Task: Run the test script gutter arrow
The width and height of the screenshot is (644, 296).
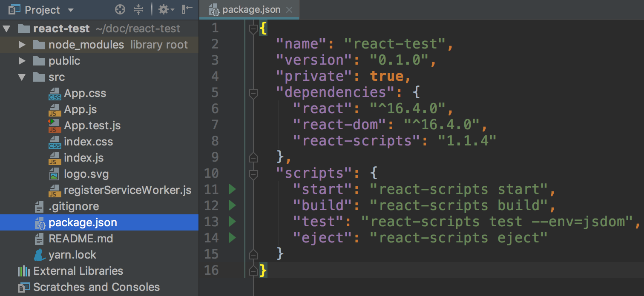Action: point(232,222)
